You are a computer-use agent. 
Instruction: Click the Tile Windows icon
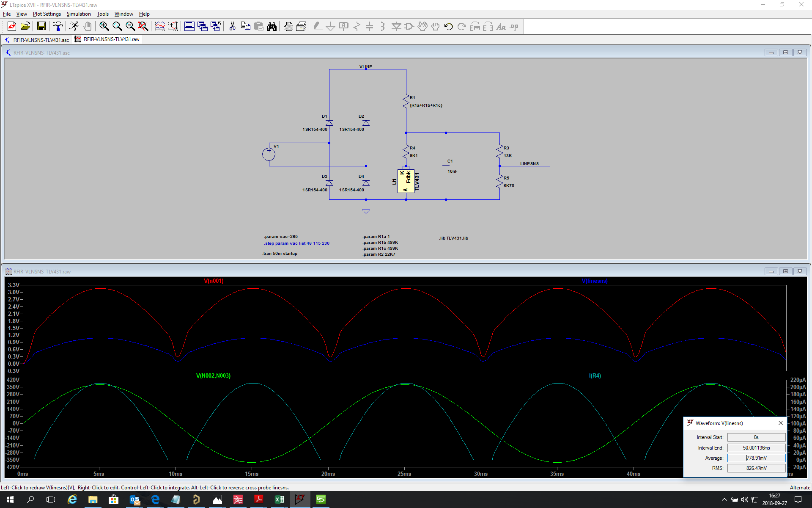[x=189, y=26]
